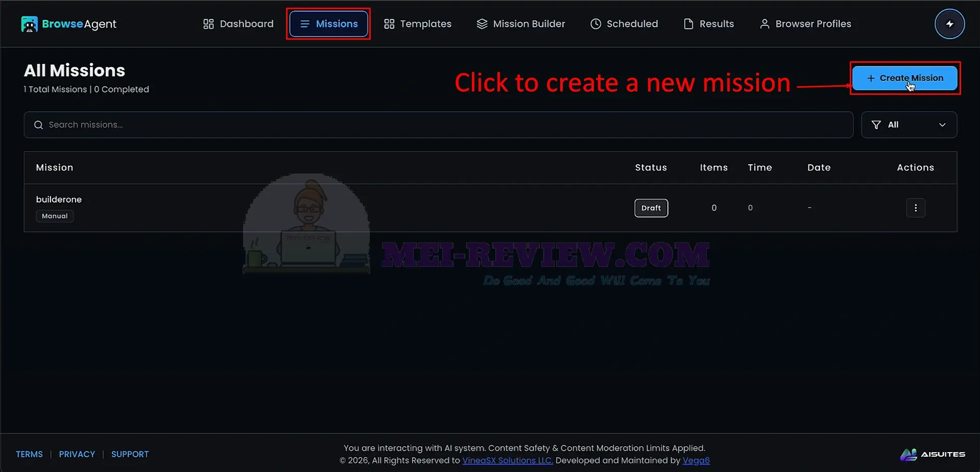Click the All Missions heading
980x472 pixels.
75,70
